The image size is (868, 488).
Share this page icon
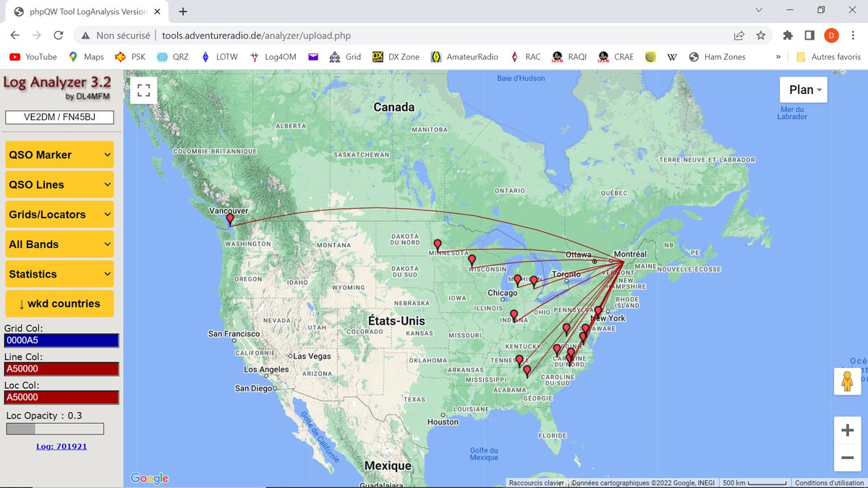(739, 35)
